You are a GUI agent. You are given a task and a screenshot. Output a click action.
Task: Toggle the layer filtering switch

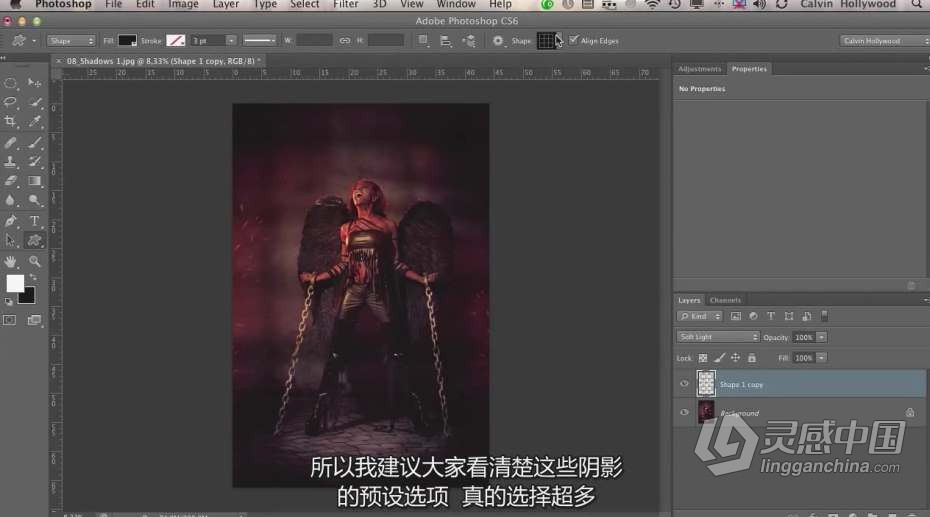click(x=824, y=317)
